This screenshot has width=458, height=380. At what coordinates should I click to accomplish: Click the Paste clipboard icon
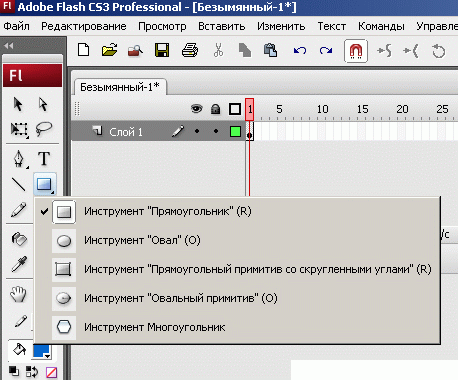[x=271, y=51]
